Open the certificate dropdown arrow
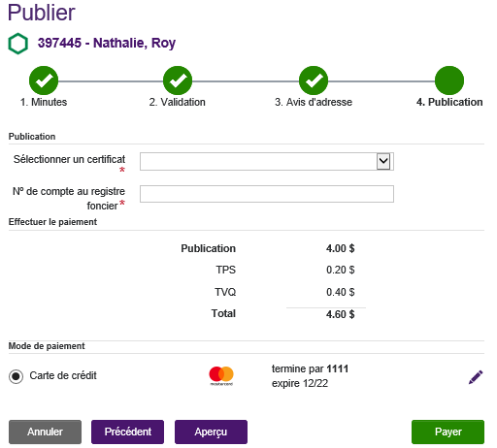This screenshot has height=448, width=497. [x=383, y=161]
